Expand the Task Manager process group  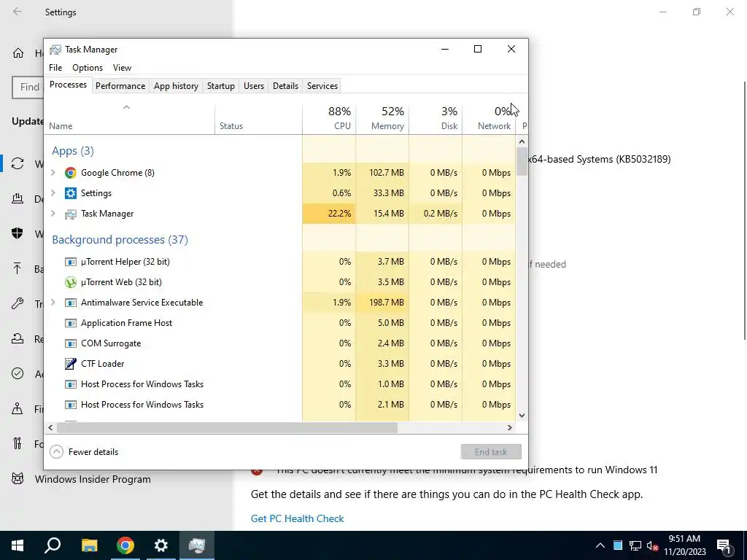click(53, 214)
